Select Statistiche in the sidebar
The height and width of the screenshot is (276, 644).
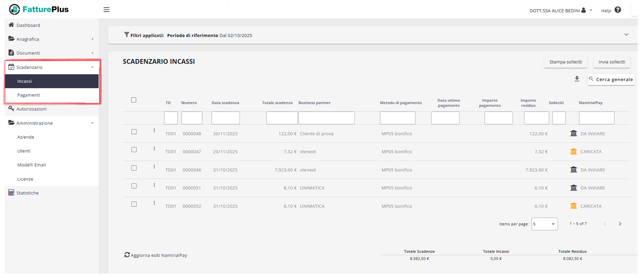tap(27, 193)
